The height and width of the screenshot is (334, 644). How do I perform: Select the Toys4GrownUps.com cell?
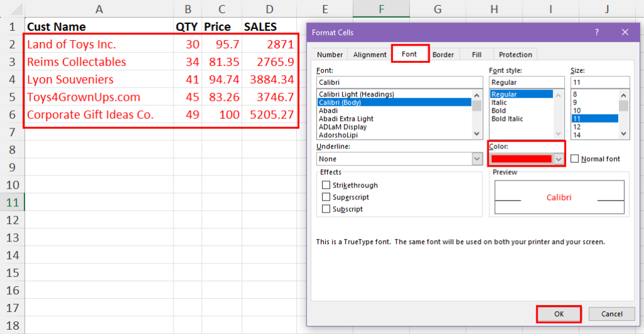pyautogui.click(x=99, y=97)
